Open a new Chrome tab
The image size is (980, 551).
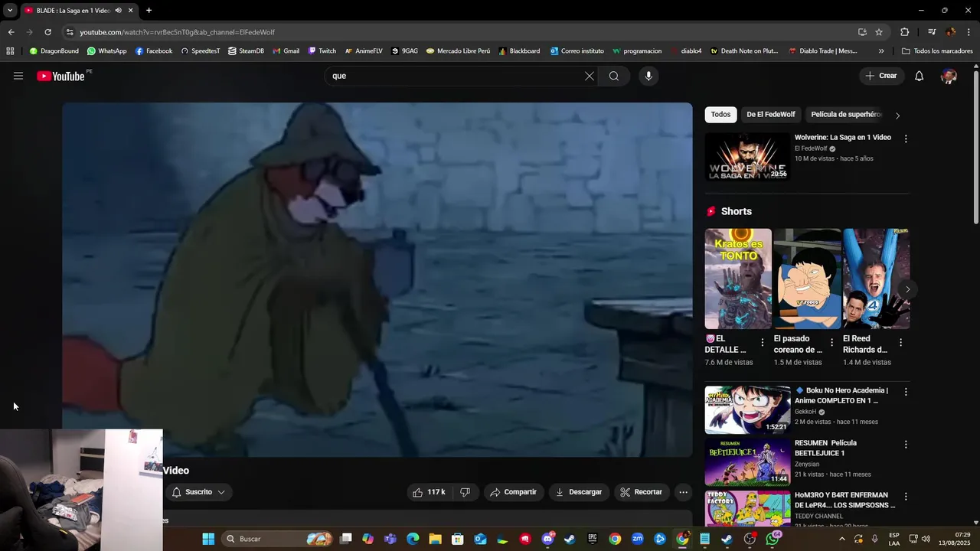pyautogui.click(x=149, y=11)
